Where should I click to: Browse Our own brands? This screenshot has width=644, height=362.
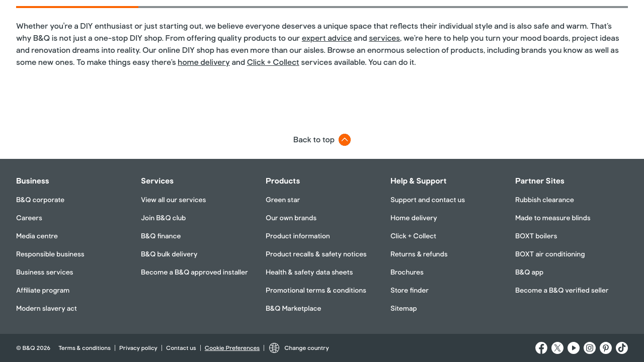[291, 218]
